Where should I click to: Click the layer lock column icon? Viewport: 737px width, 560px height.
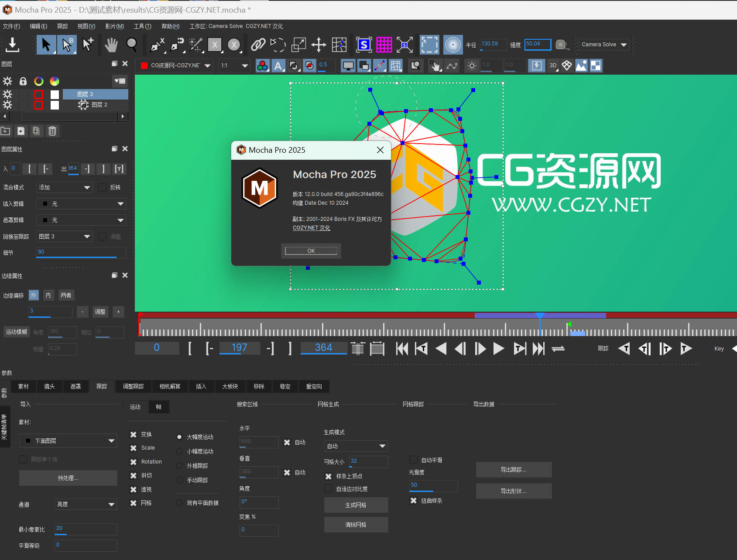click(23, 81)
